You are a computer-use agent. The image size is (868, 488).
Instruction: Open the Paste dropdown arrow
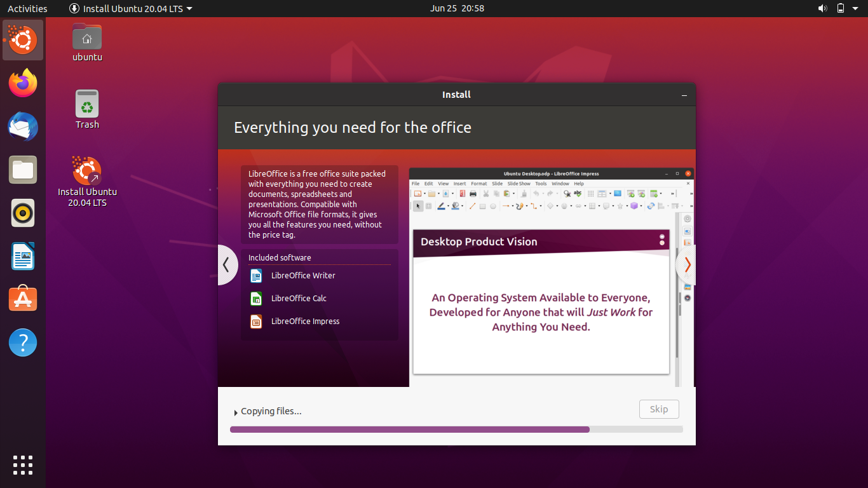coord(513,193)
